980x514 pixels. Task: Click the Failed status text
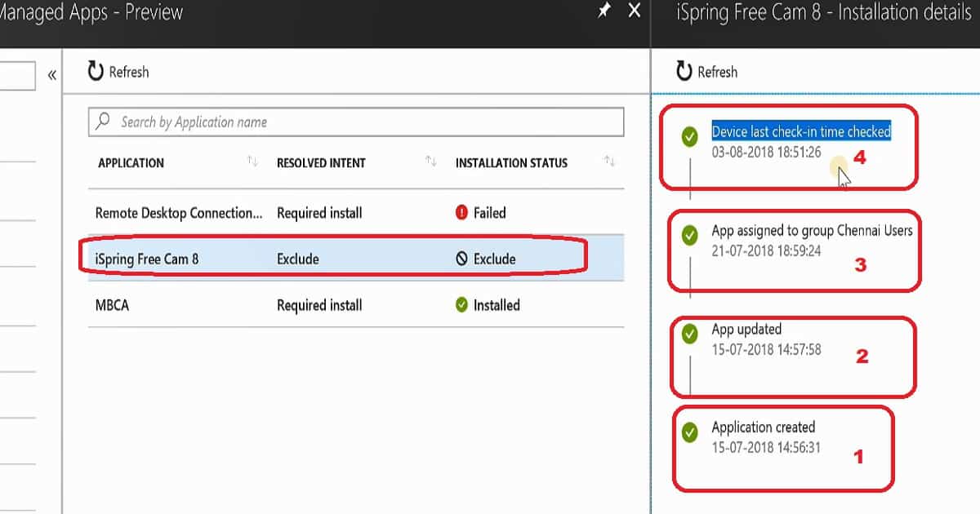tap(490, 213)
